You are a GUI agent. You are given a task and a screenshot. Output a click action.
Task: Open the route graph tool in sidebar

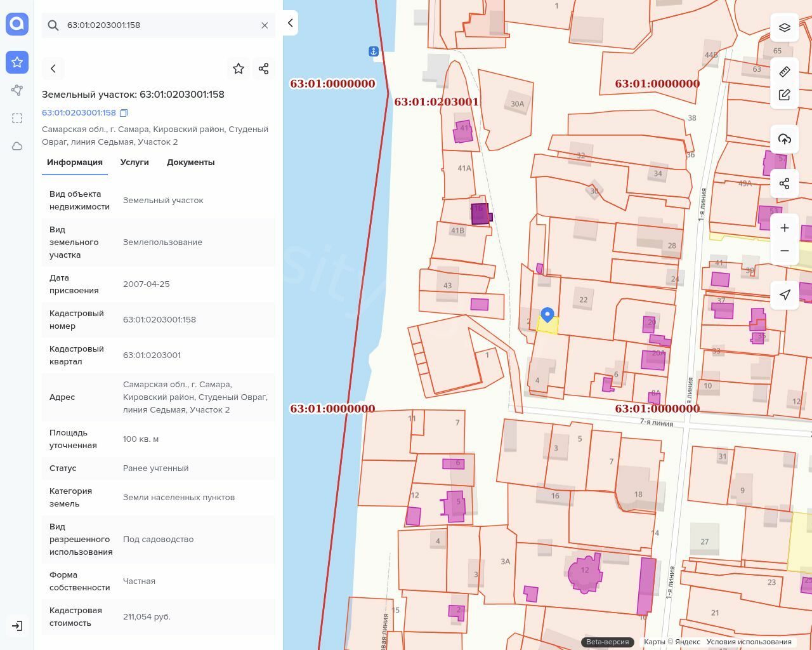pos(17,90)
